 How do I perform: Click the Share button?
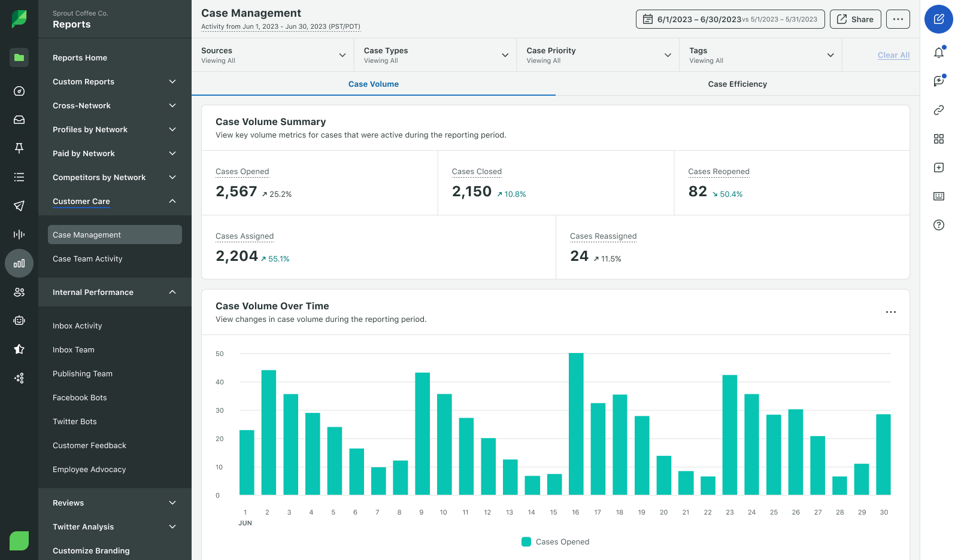click(x=855, y=19)
